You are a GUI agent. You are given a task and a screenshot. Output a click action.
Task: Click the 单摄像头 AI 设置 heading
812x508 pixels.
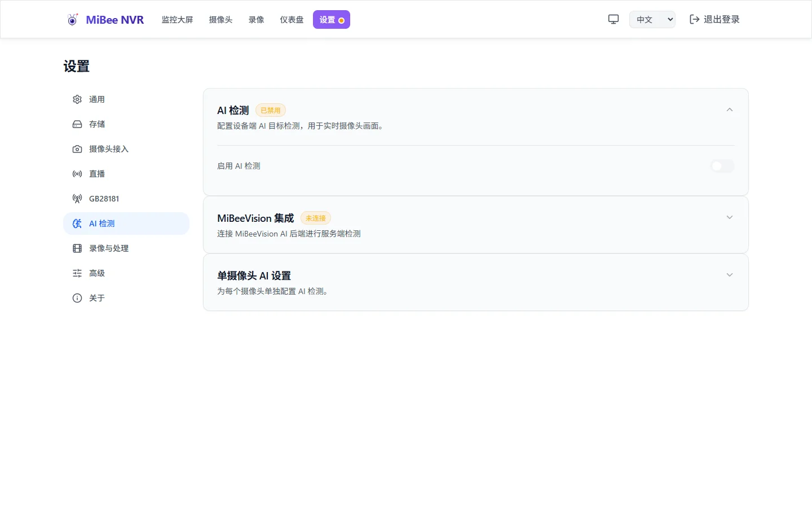pyautogui.click(x=254, y=275)
